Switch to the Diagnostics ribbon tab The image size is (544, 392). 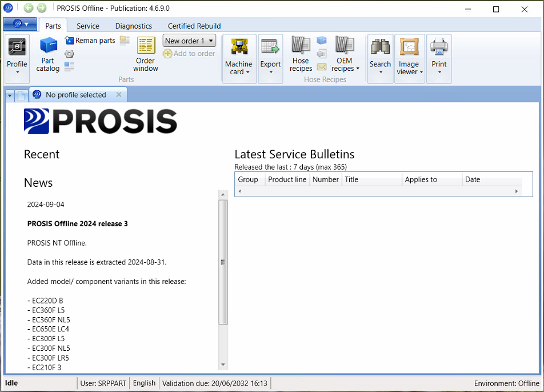(134, 26)
